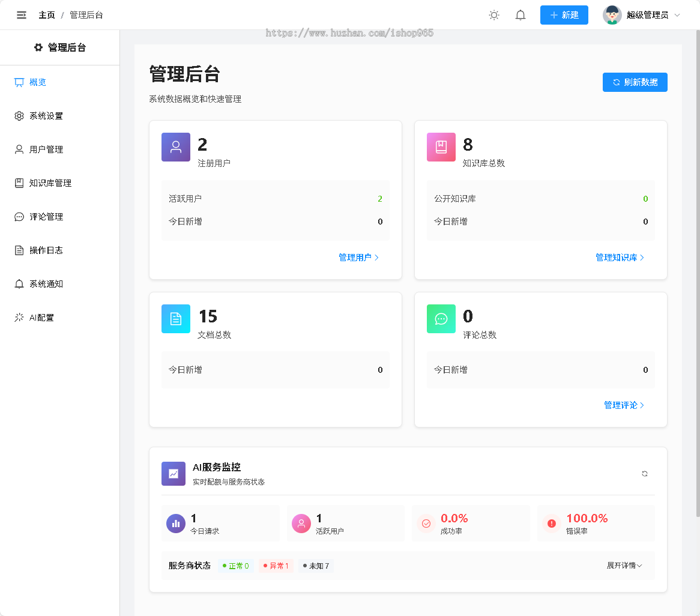Click the 概览 monitor icon
The height and width of the screenshot is (616, 700).
point(19,82)
